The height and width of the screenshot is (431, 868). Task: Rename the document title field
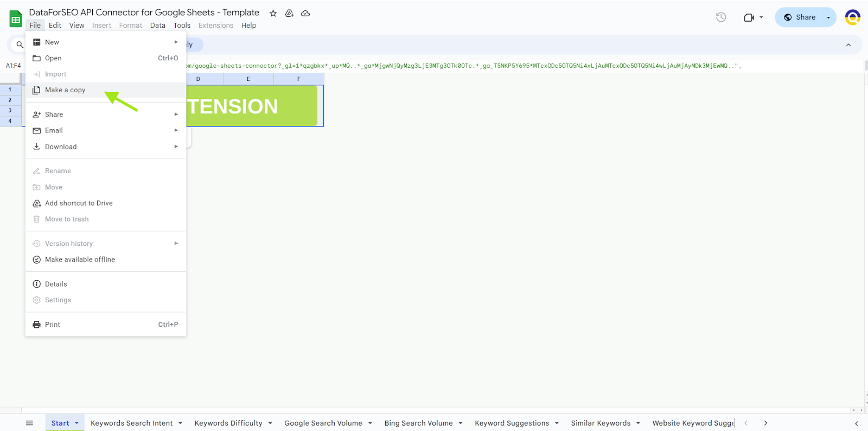(144, 12)
